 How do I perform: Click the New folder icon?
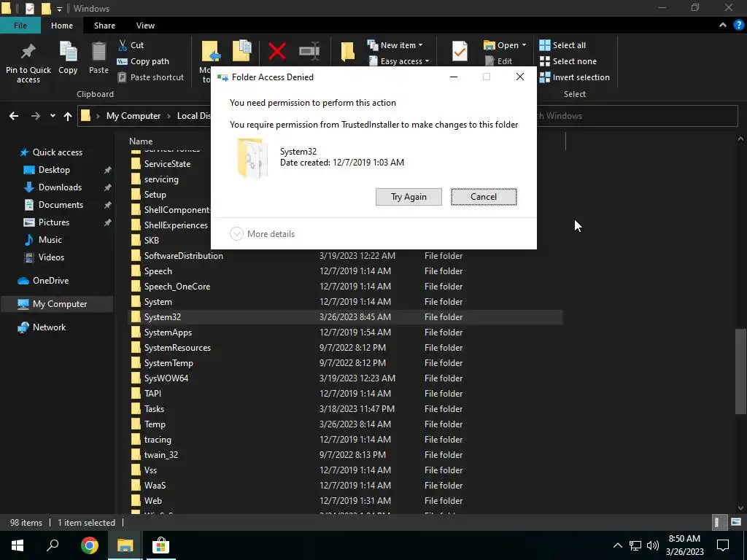[348, 52]
